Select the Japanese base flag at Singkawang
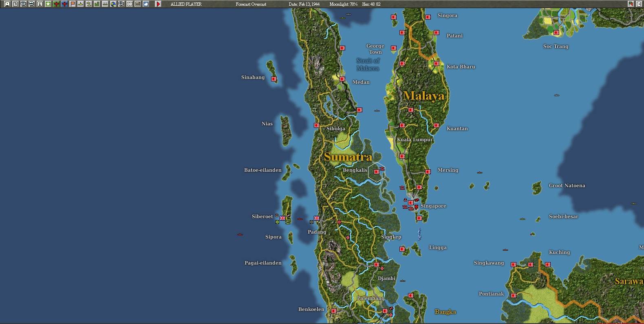 (x=514, y=265)
